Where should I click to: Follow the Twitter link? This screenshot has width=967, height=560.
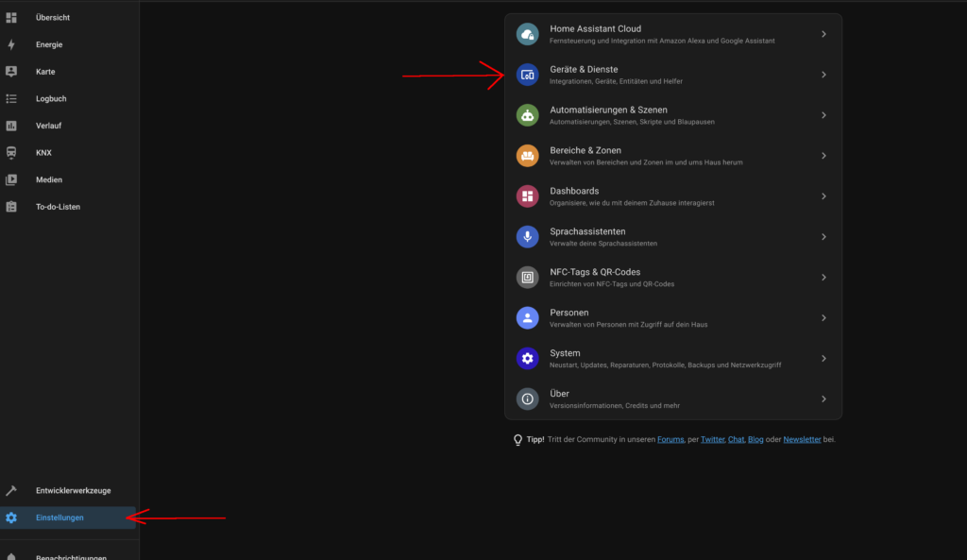click(712, 440)
